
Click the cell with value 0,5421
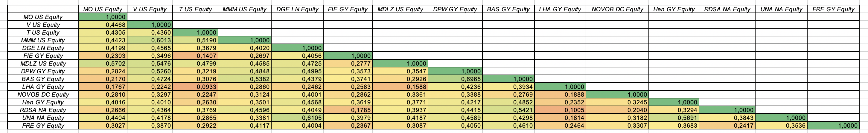pyautogui.click(x=508, y=110)
